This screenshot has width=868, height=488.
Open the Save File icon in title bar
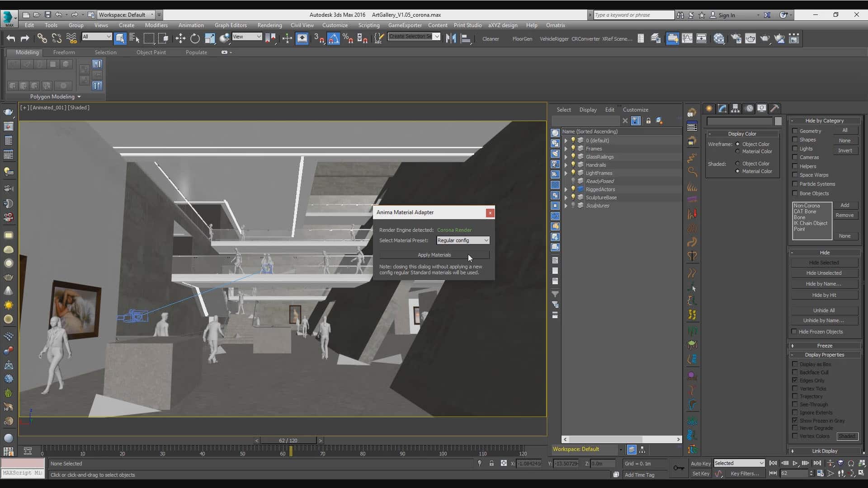(x=48, y=14)
